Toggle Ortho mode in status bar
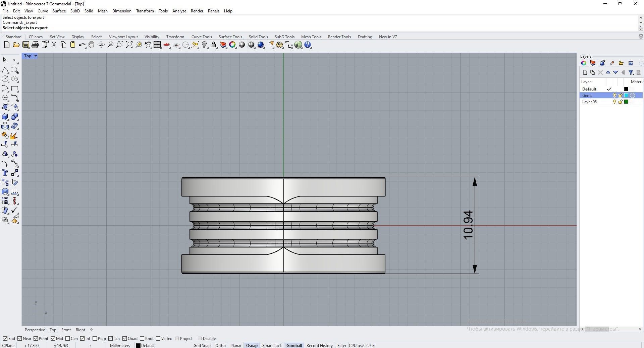This screenshot has height=348, width=644. (x=220, y=346)
